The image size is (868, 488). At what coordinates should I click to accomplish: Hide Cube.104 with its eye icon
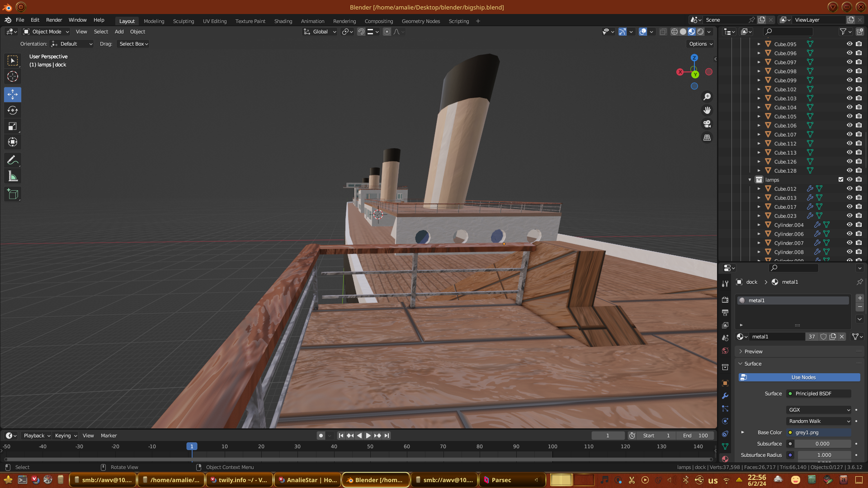coord(849,108)
